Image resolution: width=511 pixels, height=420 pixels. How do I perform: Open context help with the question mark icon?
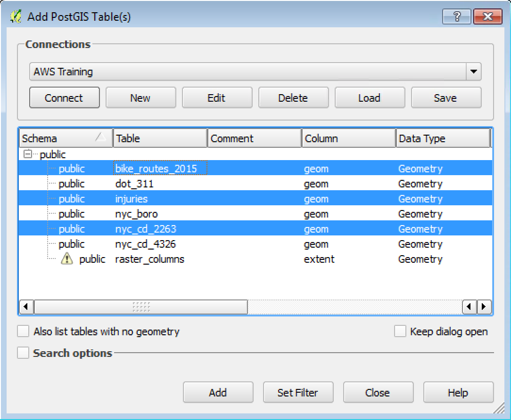tap(457, 16)
